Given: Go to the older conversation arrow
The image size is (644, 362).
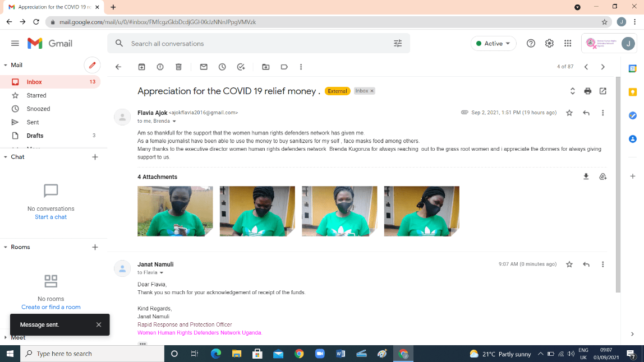Looking at the screenshot, I should [x=603, y=67].
